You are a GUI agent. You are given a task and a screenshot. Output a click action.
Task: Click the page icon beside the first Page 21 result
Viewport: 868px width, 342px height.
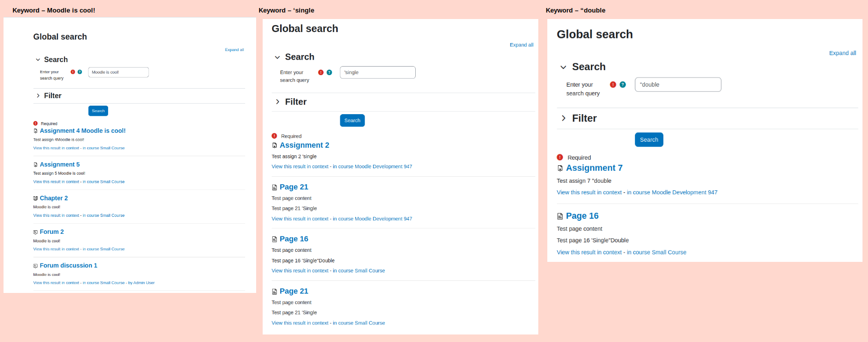point(275,187)
